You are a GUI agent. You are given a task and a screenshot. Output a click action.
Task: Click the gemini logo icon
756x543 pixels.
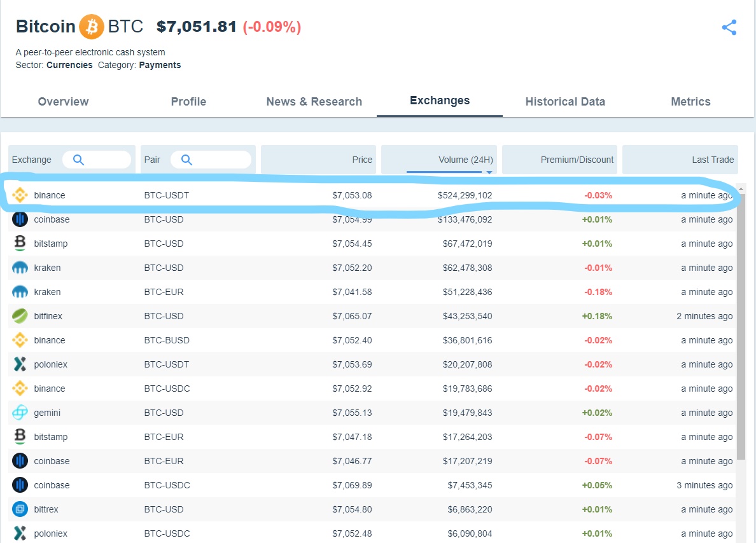coord(20,413)
